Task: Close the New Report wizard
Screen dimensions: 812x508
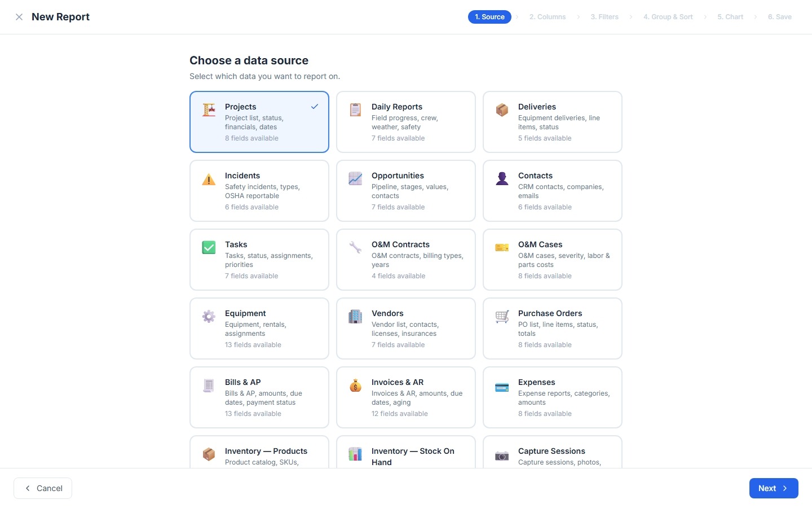Action: click(19, 17)
